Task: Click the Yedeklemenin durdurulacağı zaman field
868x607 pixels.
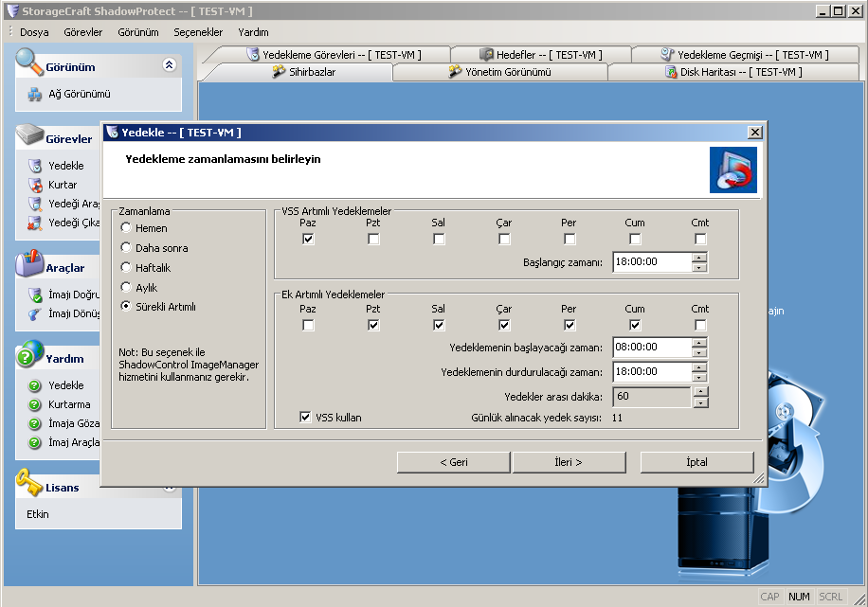Action: [x=652, y=372]
